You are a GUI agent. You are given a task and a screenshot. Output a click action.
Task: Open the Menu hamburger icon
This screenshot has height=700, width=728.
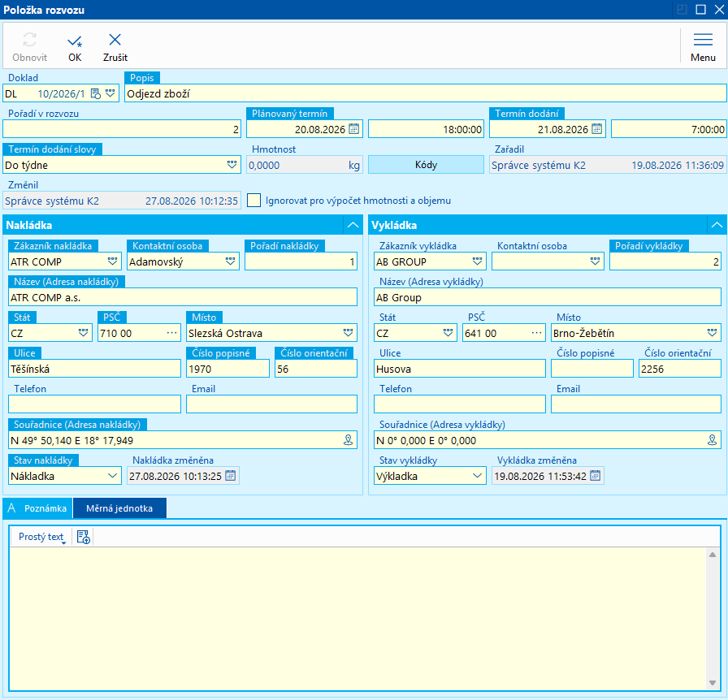703,40
